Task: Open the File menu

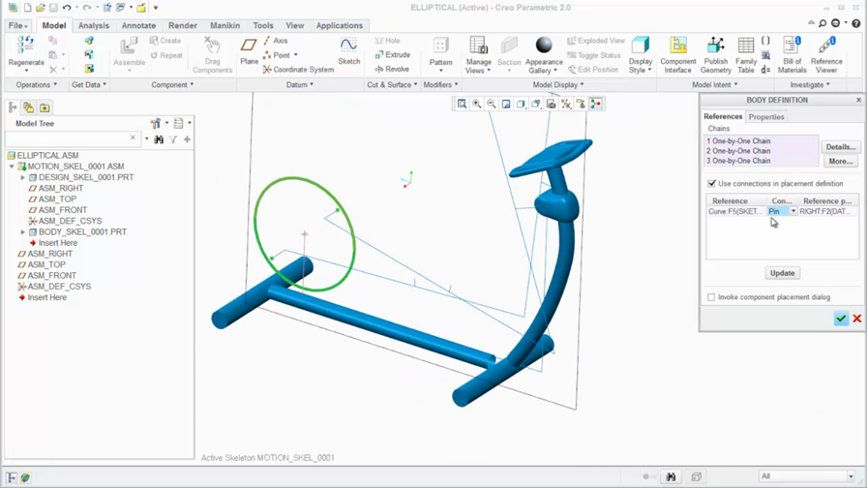Action: coord(17,25)
